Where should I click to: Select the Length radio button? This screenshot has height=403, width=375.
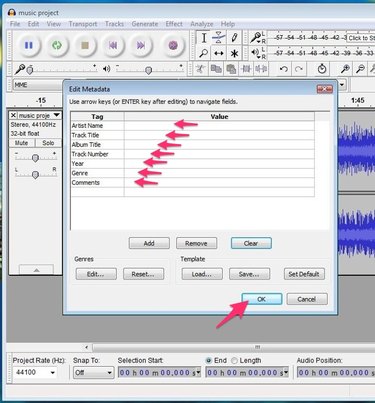point(234,361)
